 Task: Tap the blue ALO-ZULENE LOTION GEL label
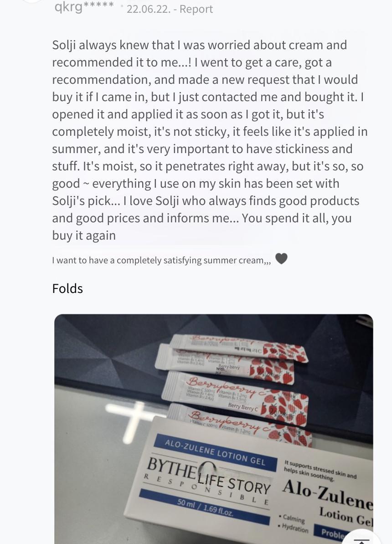(215, 452)
